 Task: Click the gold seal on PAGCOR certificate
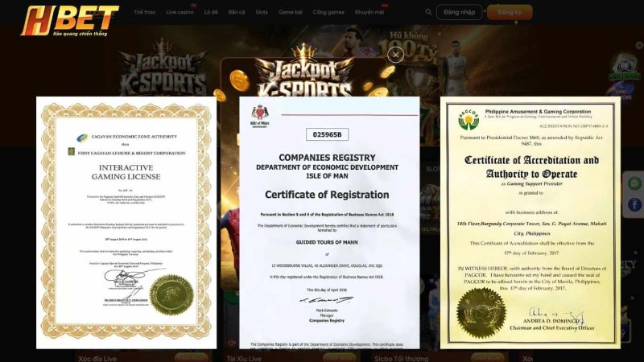481,312
